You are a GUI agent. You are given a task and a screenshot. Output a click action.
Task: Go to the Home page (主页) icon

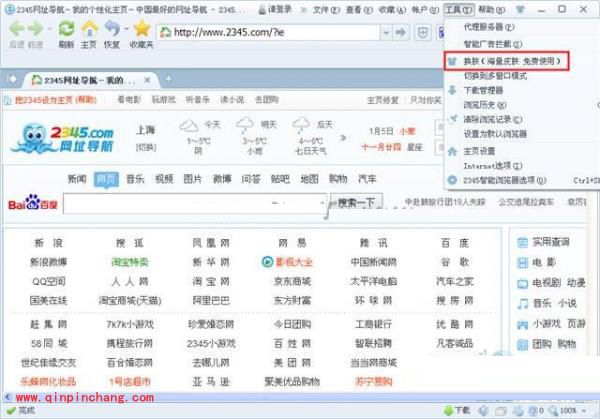click(90, 29)
